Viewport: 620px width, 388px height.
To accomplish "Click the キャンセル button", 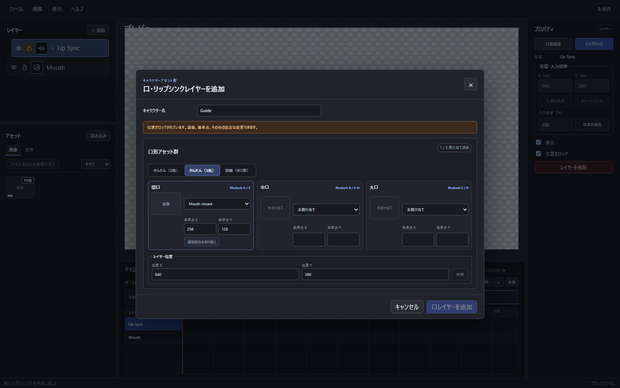I will [x=407, y=307].
